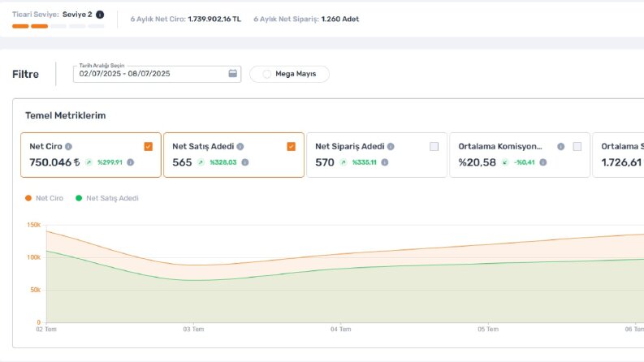This screenshot has height=362, width=644.
Task: Click info icon beside Ortalama Komisyon title
Action: (x=560, y=147)
